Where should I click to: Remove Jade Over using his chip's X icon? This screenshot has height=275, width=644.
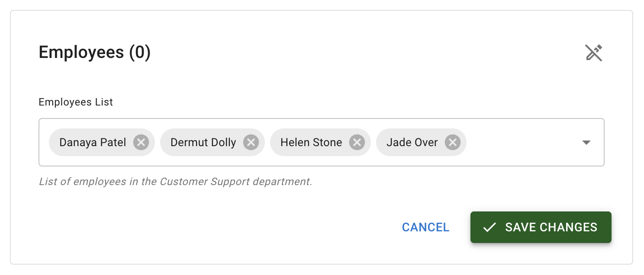[x=452, y=142]
